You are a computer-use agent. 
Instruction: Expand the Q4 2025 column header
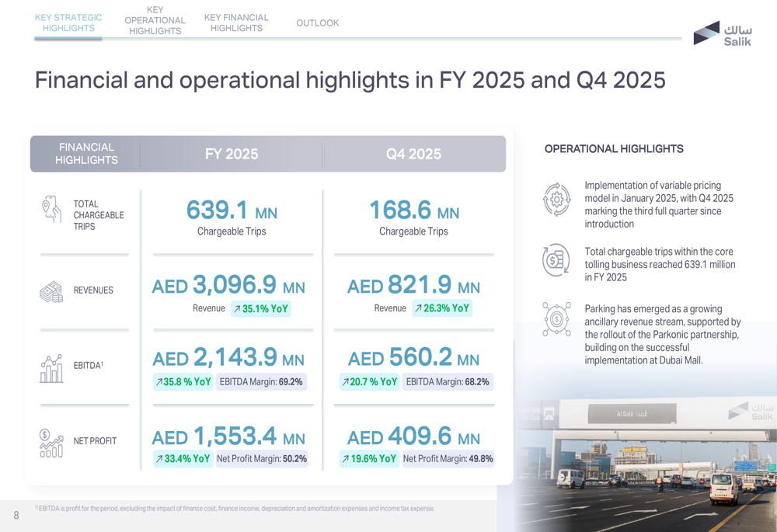coord(413,154)
